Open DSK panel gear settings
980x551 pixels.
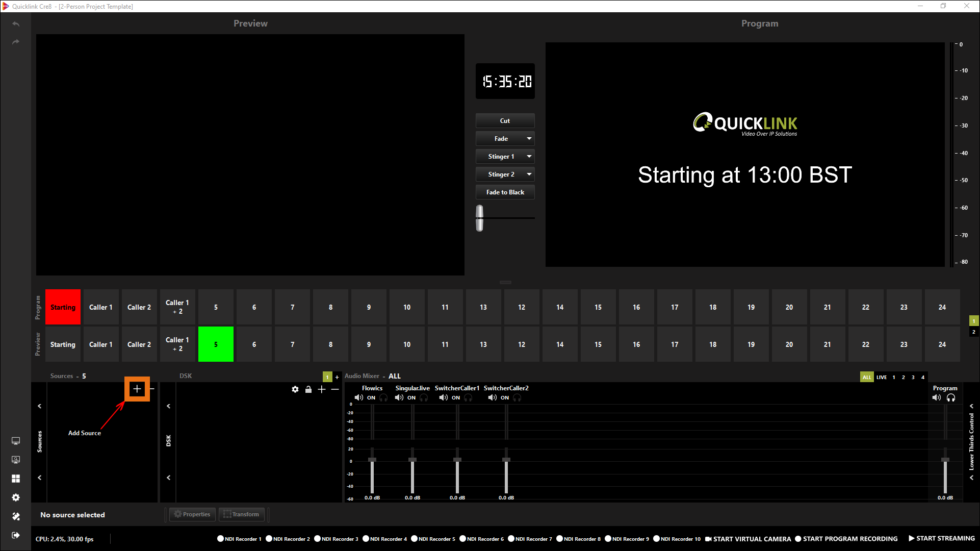[x=295, y=389]
